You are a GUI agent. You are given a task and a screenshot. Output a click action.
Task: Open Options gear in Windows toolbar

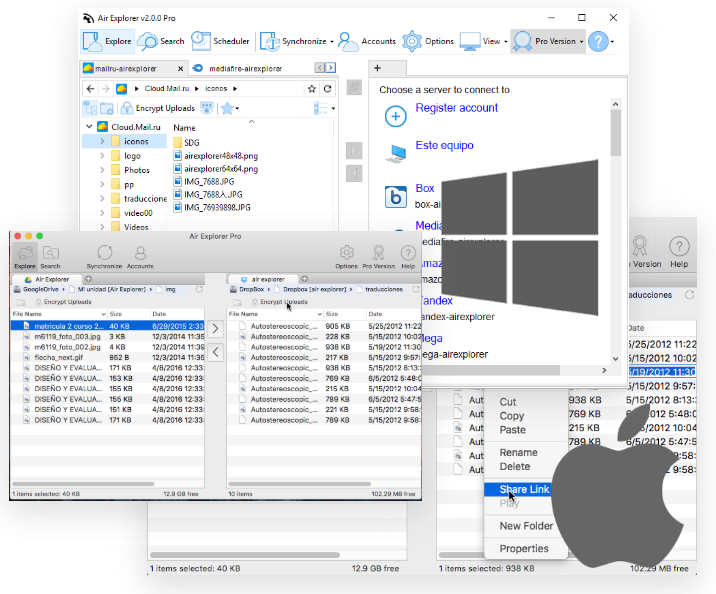pyautogui.click(x=412, y=41)
